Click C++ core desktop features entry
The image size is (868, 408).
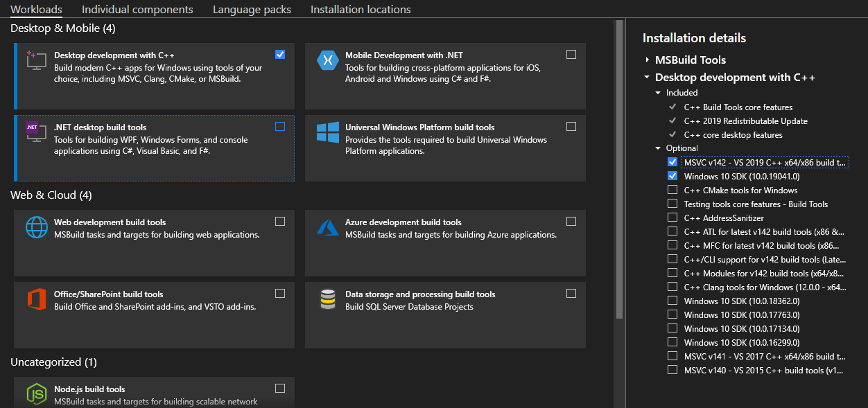click(x=734, y=135)
